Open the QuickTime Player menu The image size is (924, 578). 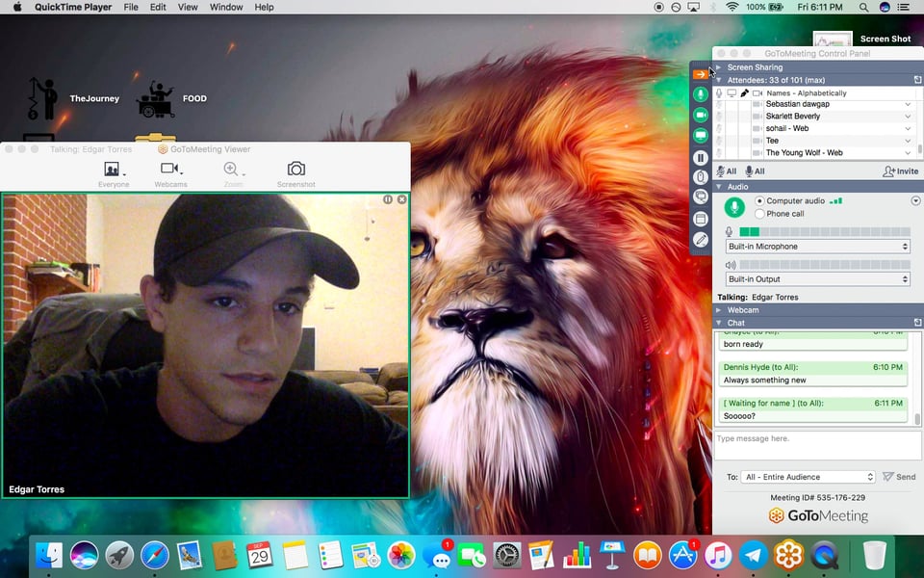click(x=73, y=7)
